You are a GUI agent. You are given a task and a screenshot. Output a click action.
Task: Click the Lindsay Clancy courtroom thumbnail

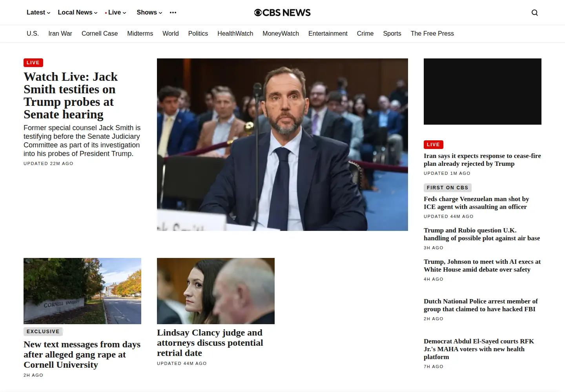216,291
